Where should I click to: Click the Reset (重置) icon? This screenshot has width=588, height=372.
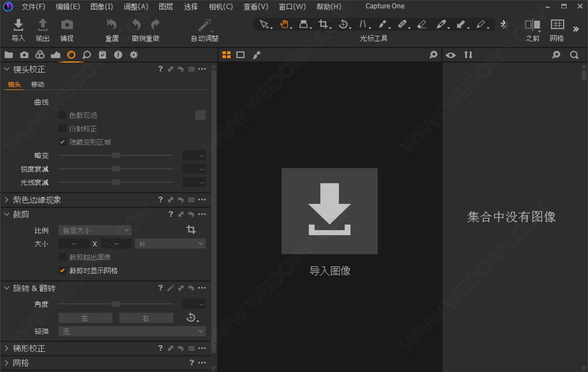[112, 25]
